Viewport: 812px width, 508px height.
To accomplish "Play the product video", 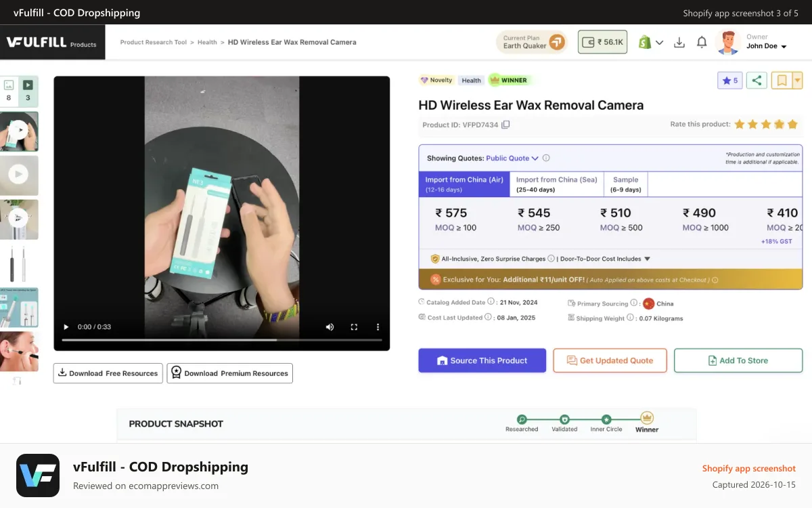I will tap(66, 327).
